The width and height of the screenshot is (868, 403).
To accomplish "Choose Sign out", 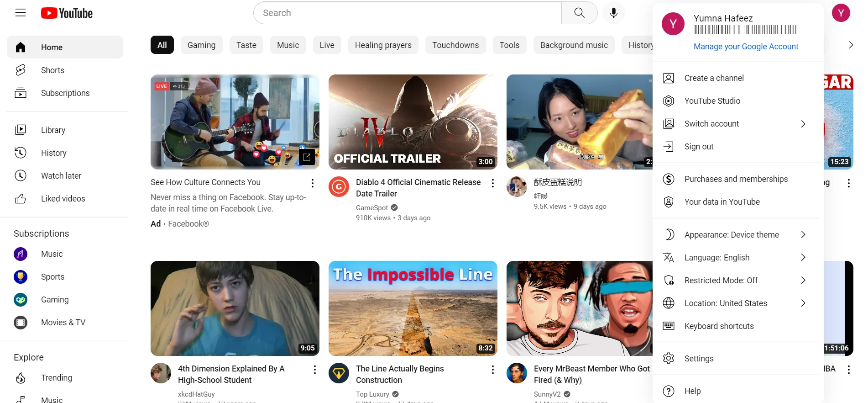I will [x=736, y=146].
